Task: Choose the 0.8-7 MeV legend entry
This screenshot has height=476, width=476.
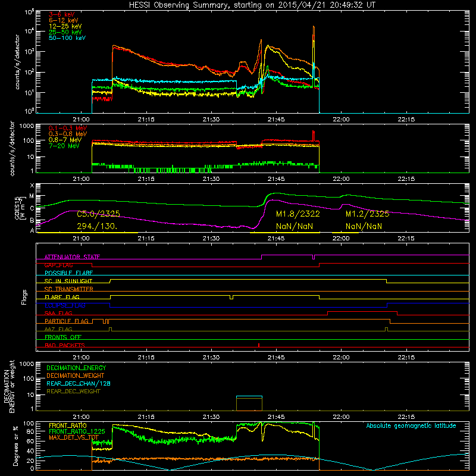Action: 65,140
